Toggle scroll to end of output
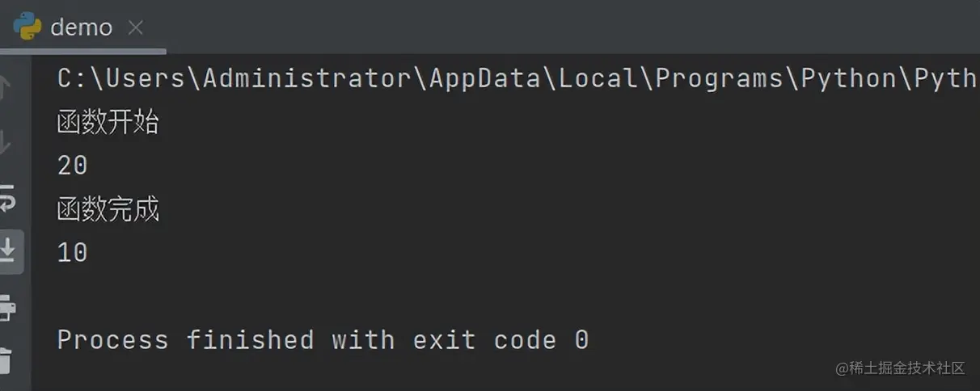The image size is (980, 391). point(8,251)
